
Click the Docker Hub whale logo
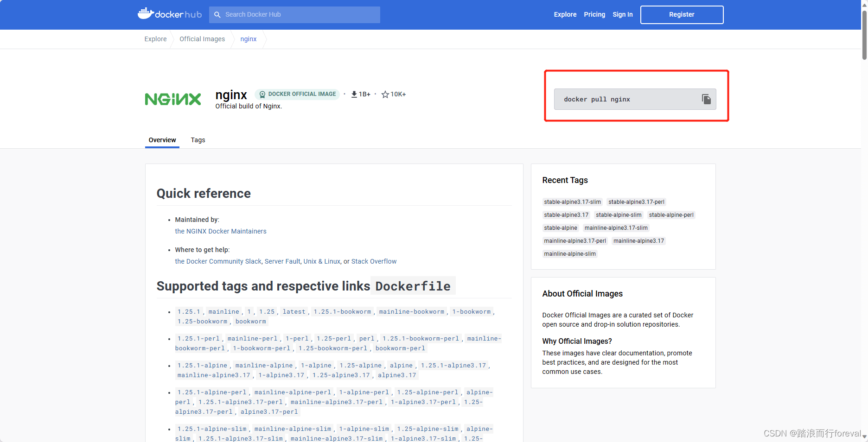pyautogui.click(x=169, y=14)
